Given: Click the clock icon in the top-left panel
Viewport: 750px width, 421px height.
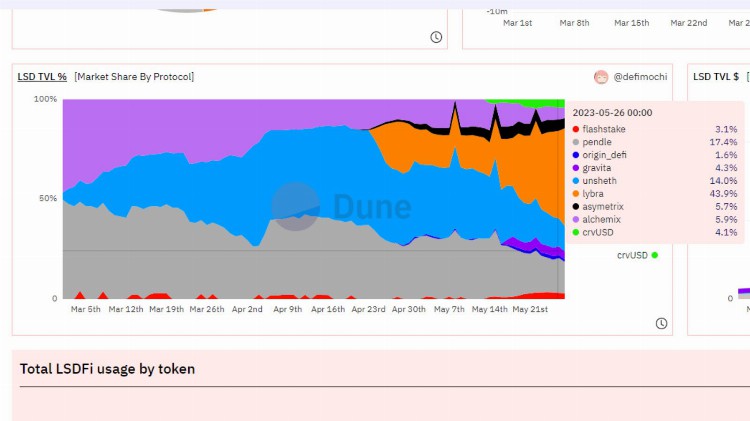Looking at the screenshot, I should point(436,37).
